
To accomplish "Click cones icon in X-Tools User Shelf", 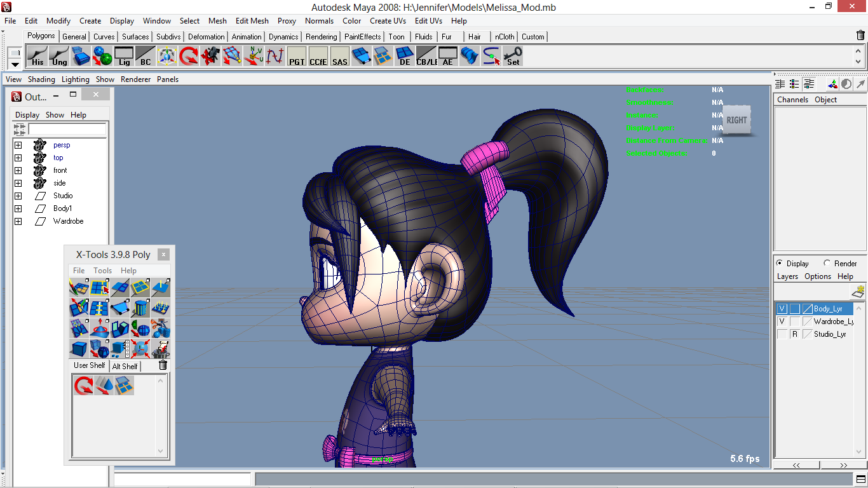I will click(x=104, y=386).
